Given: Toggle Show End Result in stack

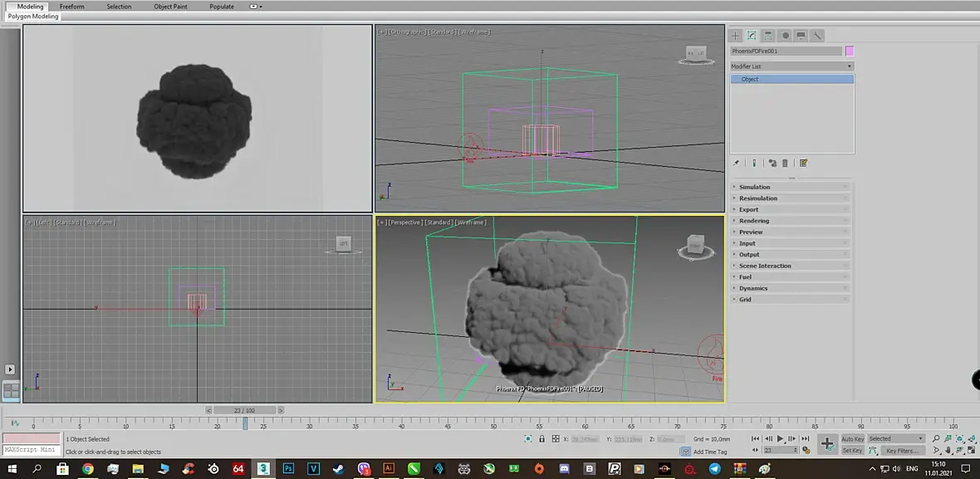Looking at the screenshot, I should [754, 164].
